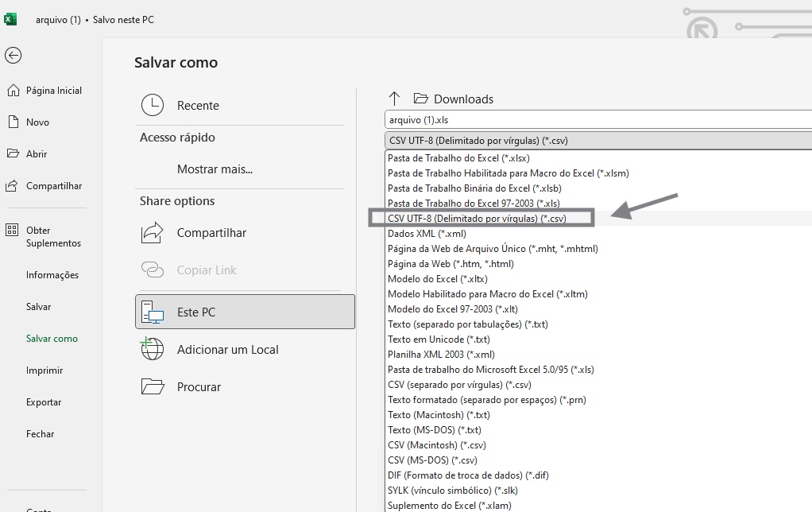This screenshot has width=812, height=512.
Task: Click the Adicionar um Local globe icon
Action: point(153,349)
